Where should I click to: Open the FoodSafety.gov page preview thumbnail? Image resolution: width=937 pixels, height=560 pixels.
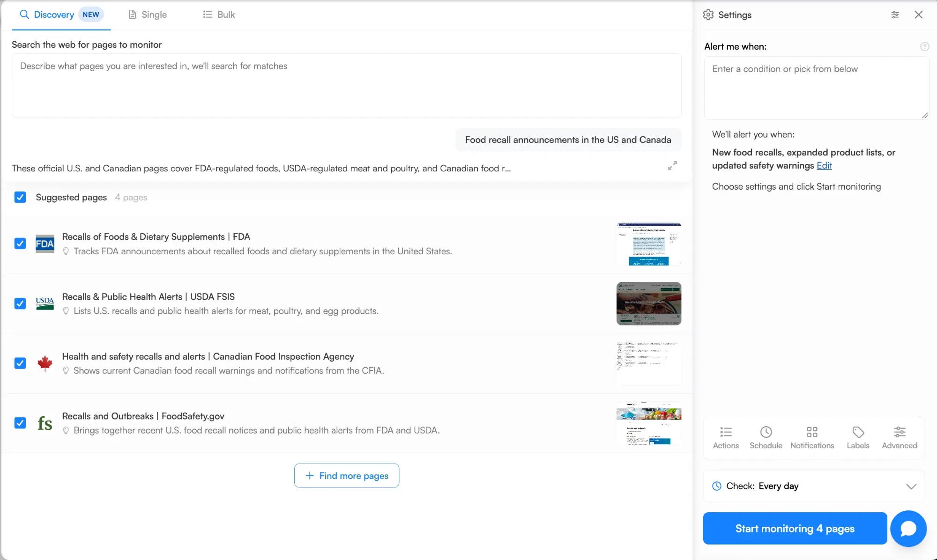649,423
